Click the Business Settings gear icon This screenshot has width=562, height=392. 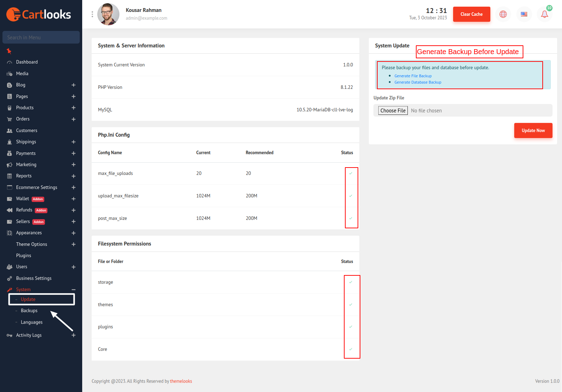(x=9, y=279)
